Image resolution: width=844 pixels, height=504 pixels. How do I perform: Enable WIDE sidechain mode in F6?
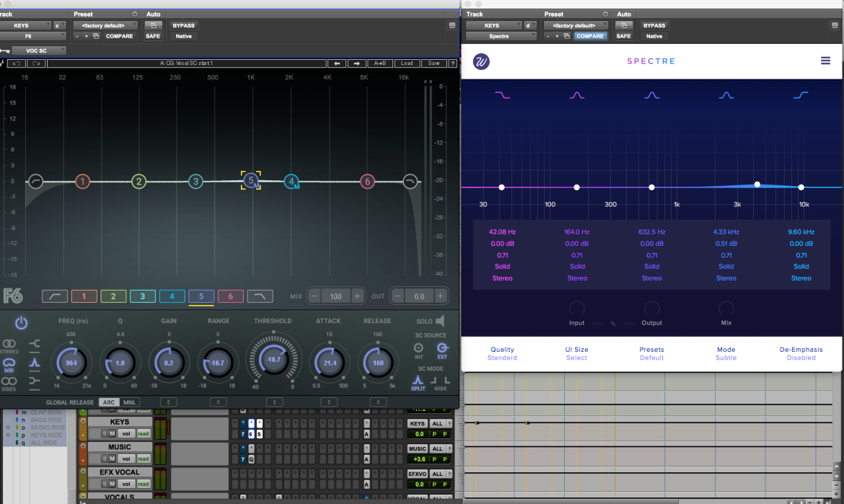click(x=440, y=383)
